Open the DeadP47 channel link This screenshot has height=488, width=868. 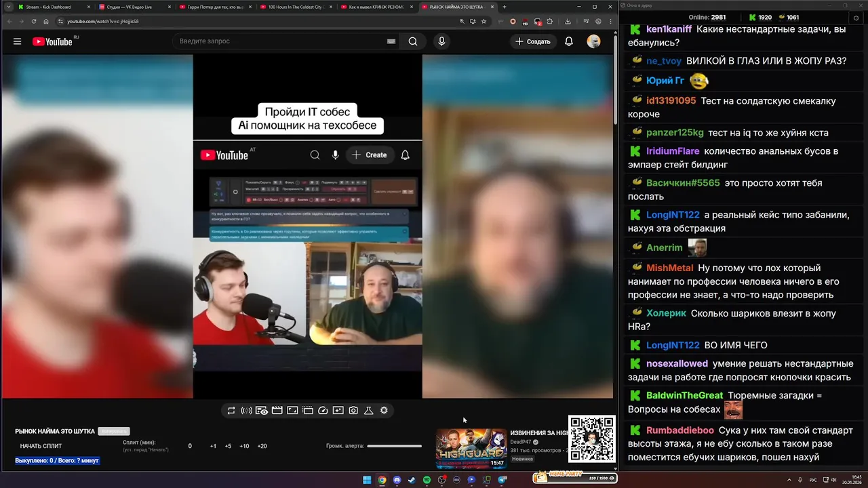[x=521, y=441]
